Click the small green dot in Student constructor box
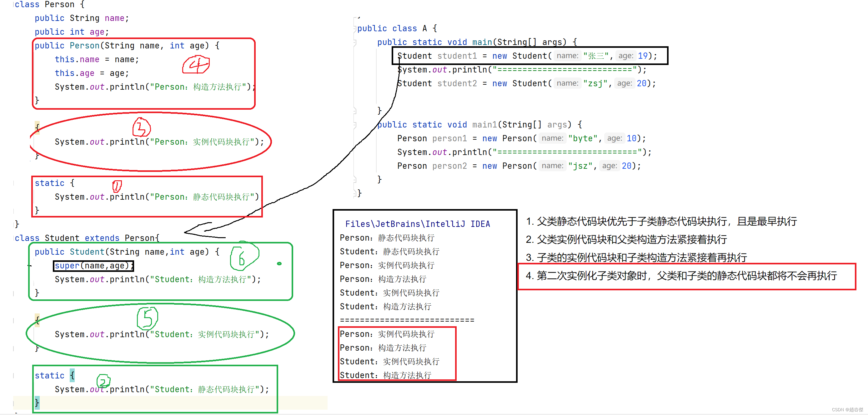 [279, 263]
